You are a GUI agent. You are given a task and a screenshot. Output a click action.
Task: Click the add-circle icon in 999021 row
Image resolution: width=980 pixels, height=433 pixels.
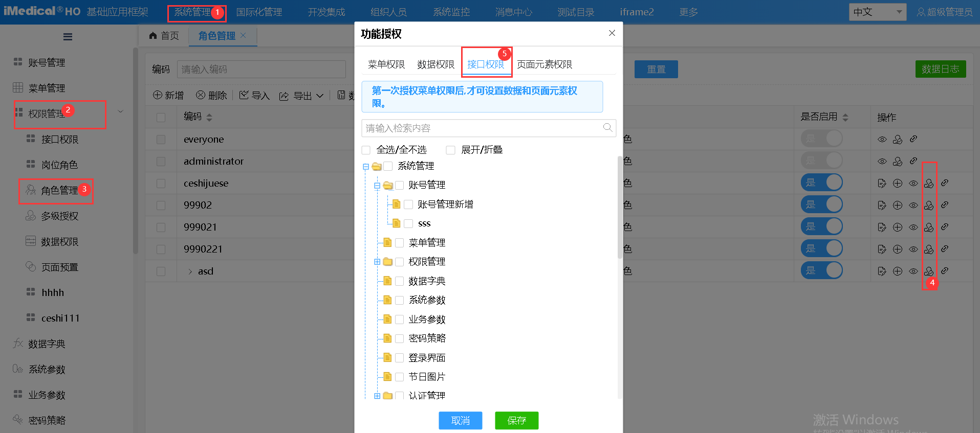898,227
